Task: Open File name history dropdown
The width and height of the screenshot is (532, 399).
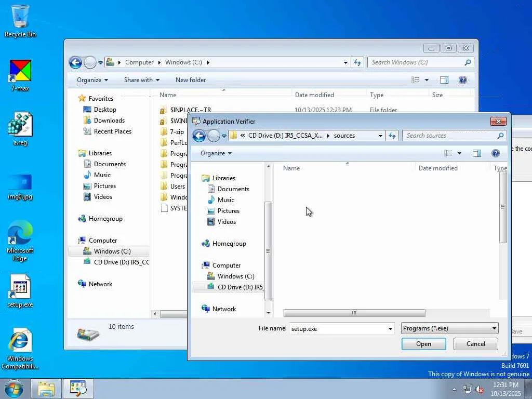Action: tap(390, 328)
